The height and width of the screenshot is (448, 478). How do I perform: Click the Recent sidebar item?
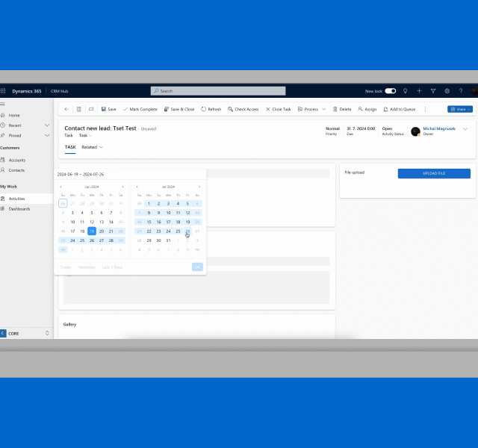15,125
